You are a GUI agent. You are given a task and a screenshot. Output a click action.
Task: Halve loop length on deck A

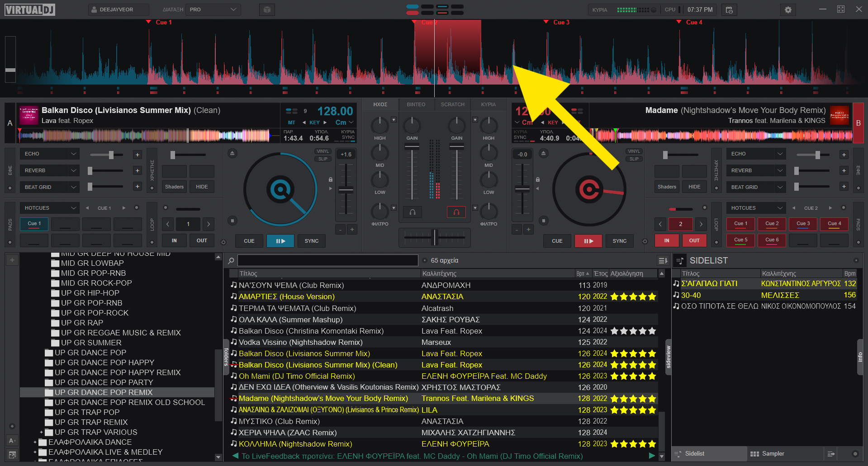168,224
